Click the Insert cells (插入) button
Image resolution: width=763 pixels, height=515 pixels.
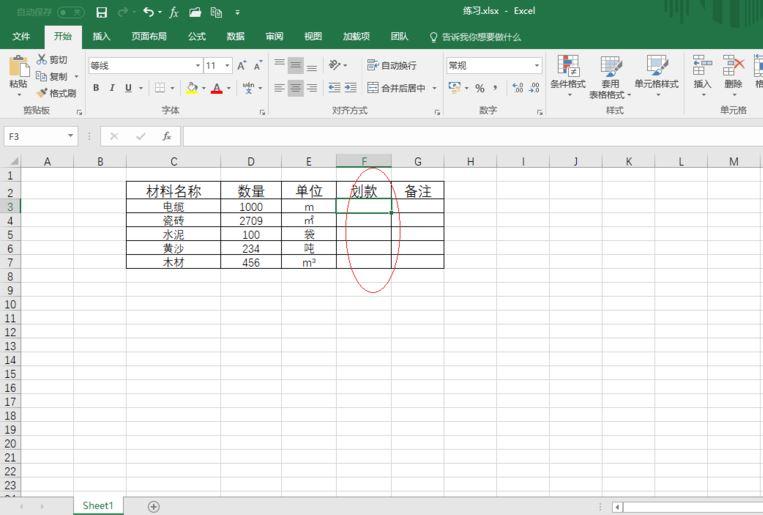pyautogui.click(x=702, y=75)
